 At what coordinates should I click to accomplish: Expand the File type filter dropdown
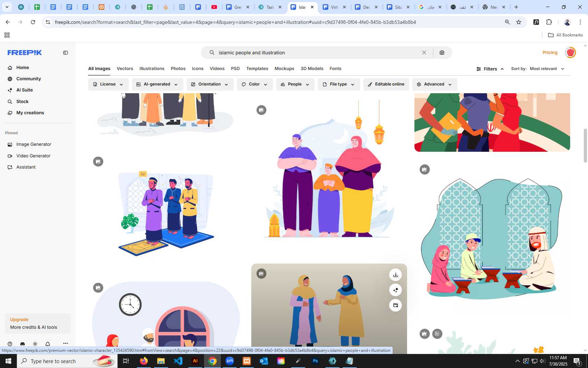click(338, 84)
